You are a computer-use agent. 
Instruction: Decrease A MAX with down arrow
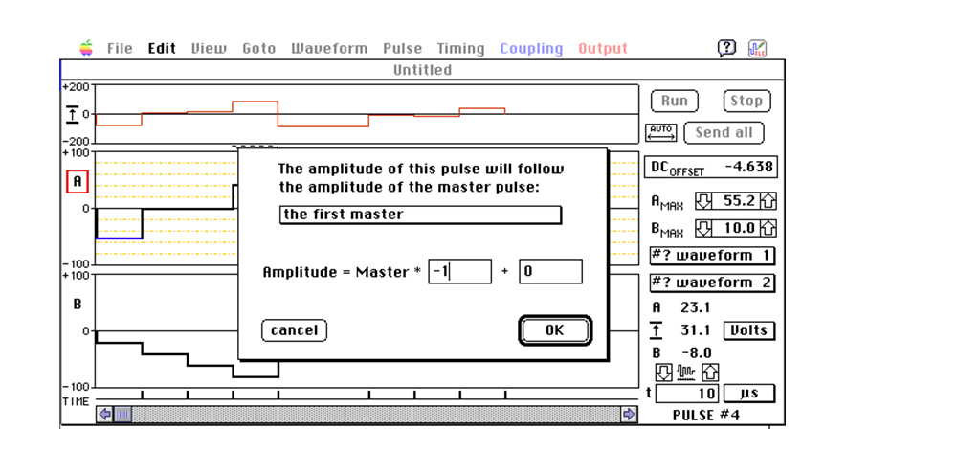pos(703,201)
